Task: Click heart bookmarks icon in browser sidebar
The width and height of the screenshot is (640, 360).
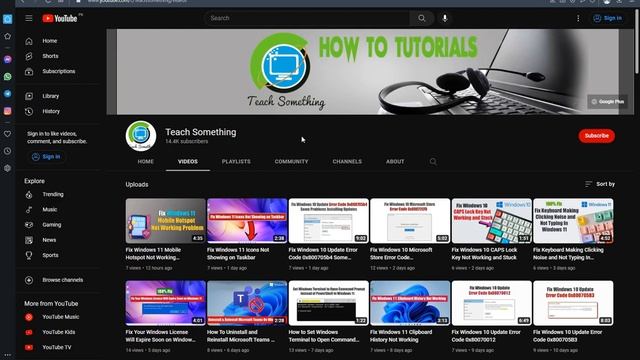Action: click(x=7, y=134)
